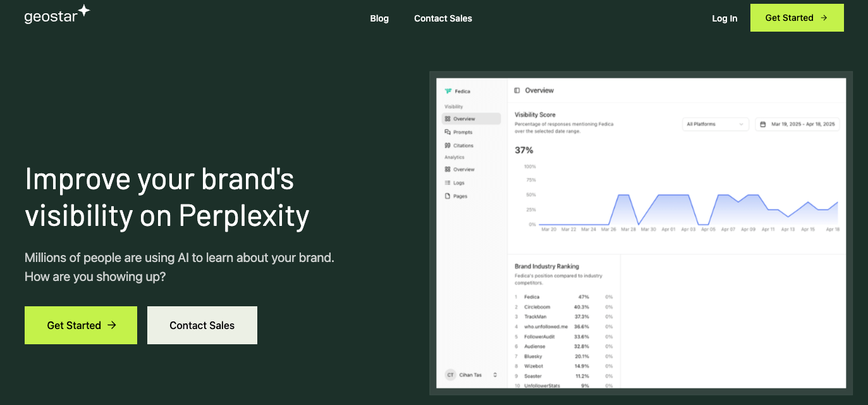Click the 40.3% value for Circleboom
This screenshot has width=868, height=405.
click(582, 307)
